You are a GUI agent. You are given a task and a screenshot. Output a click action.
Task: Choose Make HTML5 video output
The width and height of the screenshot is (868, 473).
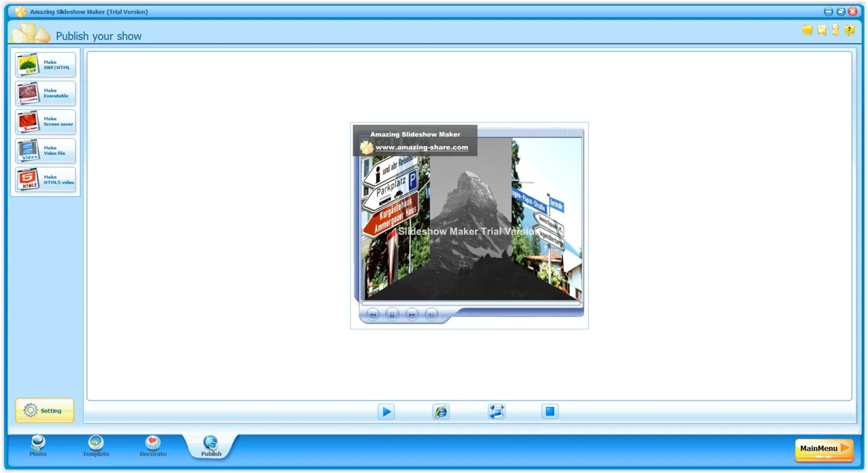[45, 180]
